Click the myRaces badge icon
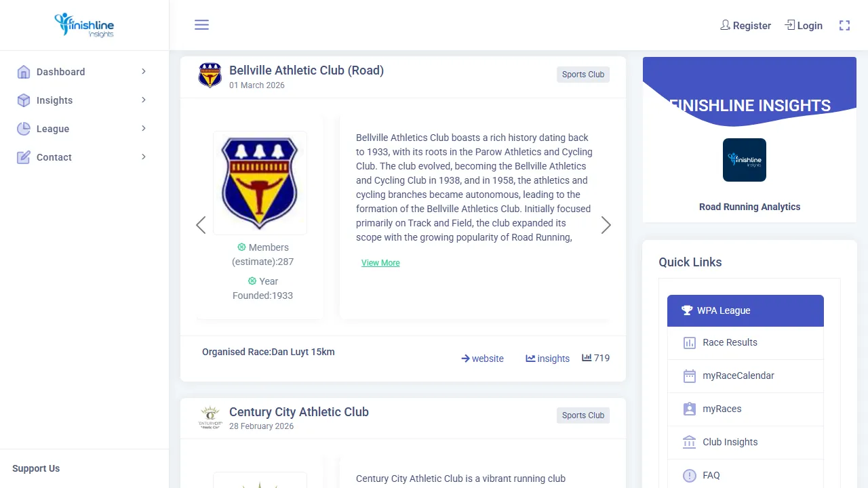This screenshot has width=868, height=488. 690,409
